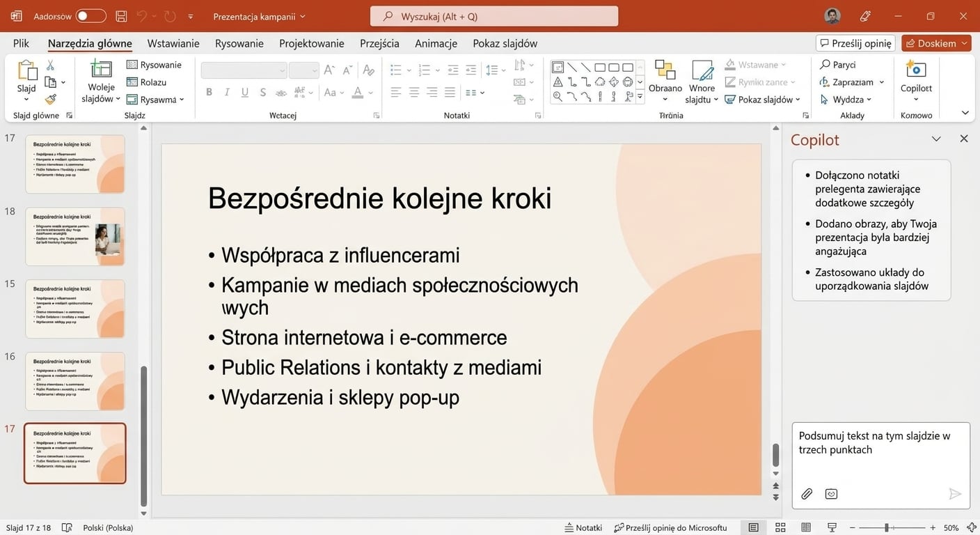Click the increase indent icon
This screenshot has height=535, width=980.
pos(471,70)
